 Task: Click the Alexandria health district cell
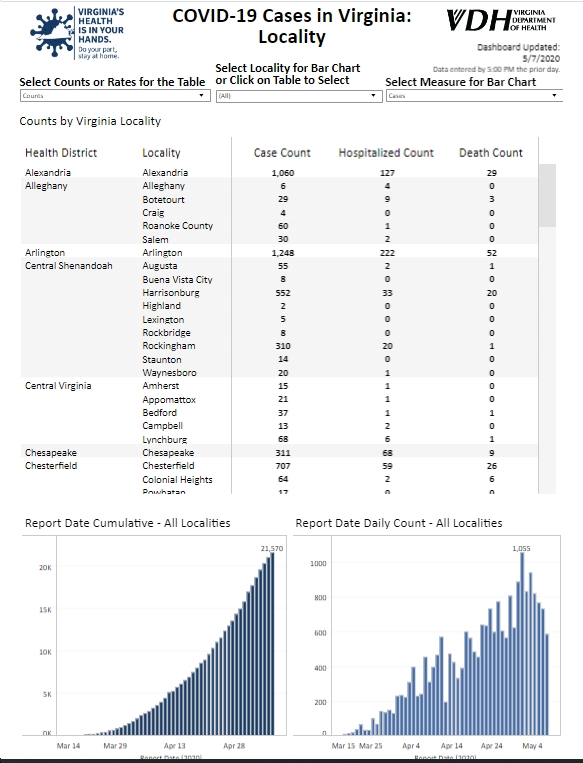pos(48,173)
